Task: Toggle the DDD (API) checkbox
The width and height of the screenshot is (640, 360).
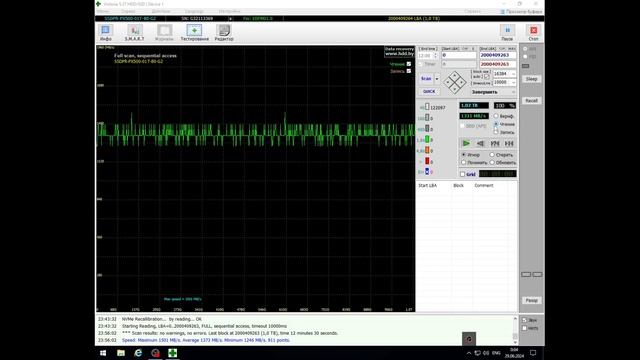Action: [462, 126]
